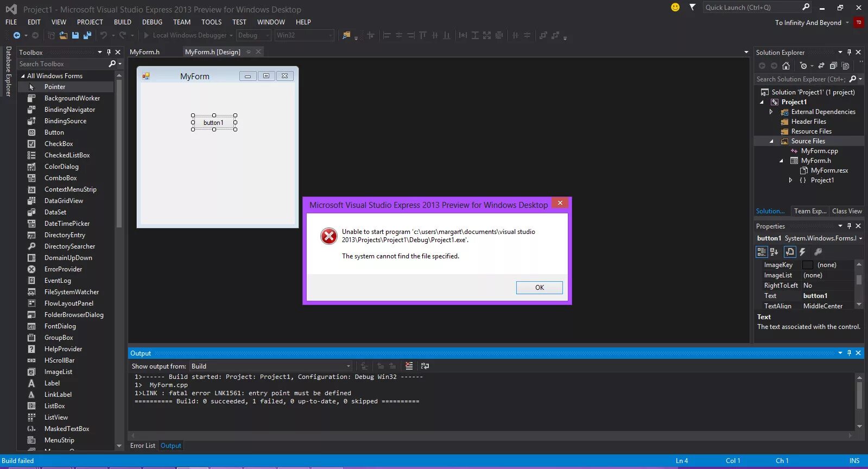
Task: Toggle Show All Files in Solution Explorer
Action: 845,66
